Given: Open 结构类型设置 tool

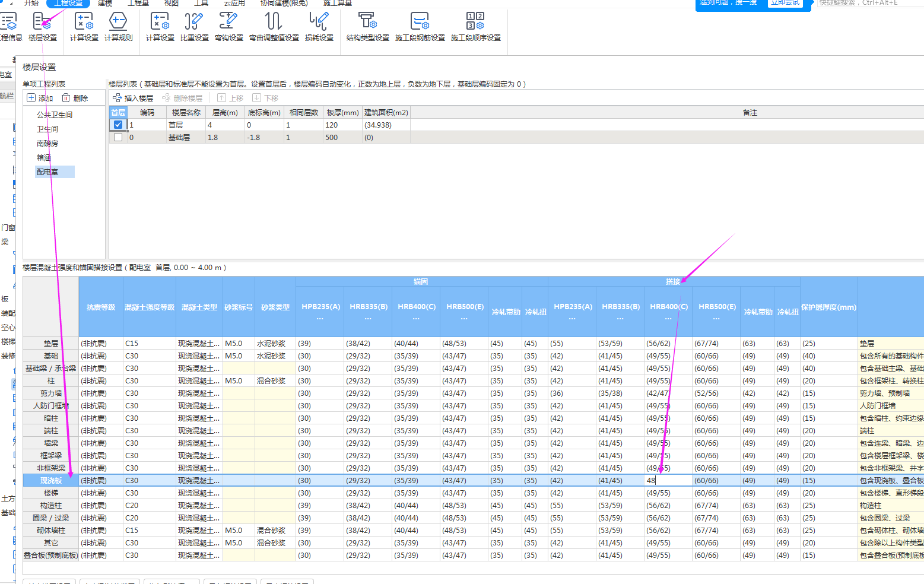Looking at the screenshot, I should pyautogui.click(x=368, y=27).
